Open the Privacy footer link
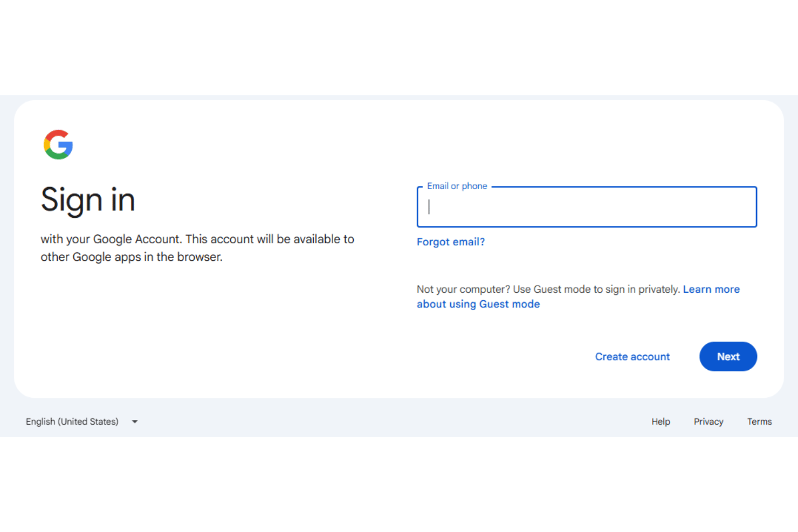The image size is (798, 532). (x=708, y=422)
